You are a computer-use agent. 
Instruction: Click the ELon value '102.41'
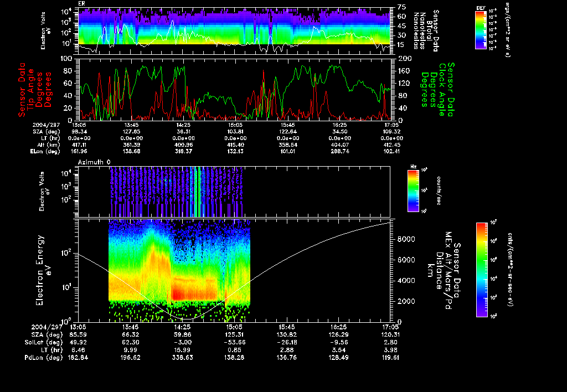[x=391, y=152]
